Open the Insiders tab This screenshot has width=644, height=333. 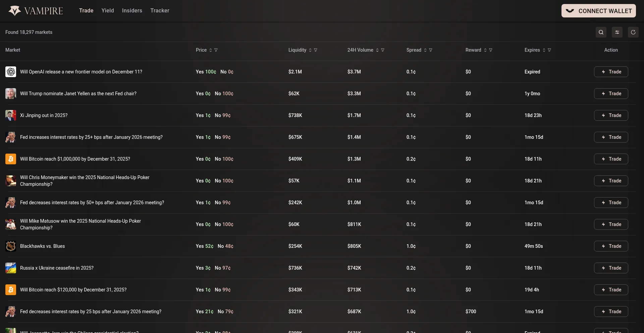132,11
